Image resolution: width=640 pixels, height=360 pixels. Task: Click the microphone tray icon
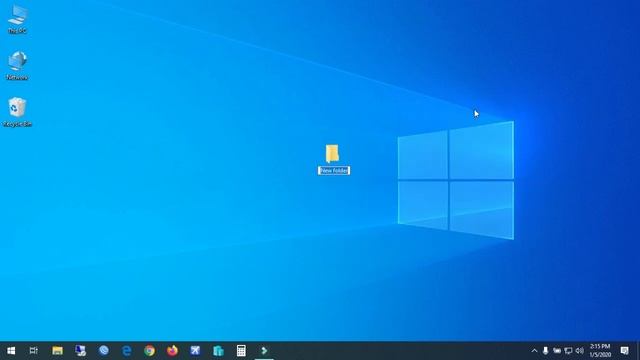click(545, 351)
